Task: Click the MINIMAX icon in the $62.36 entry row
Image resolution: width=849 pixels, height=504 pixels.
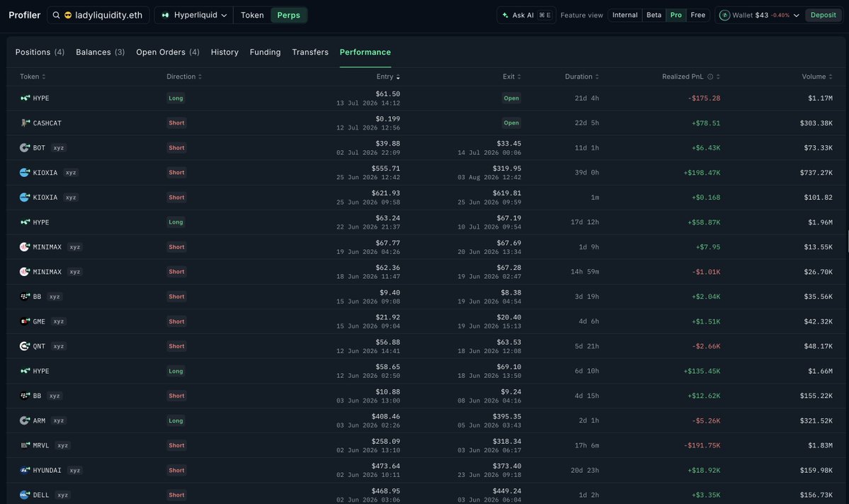Action: pos(25,272)
